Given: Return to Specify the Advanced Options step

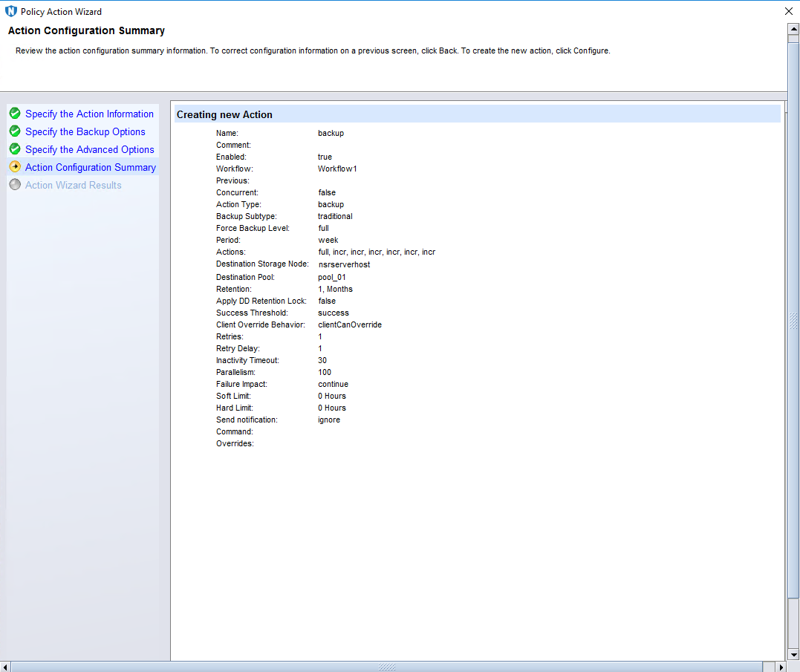Looking at the screenshot, I should (x=90, y=149).
